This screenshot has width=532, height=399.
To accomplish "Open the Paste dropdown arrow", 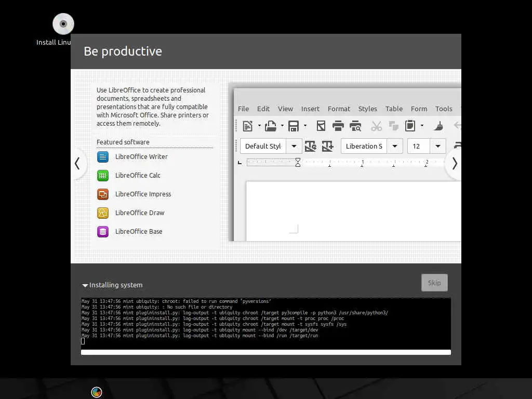I will coord(422,126).
